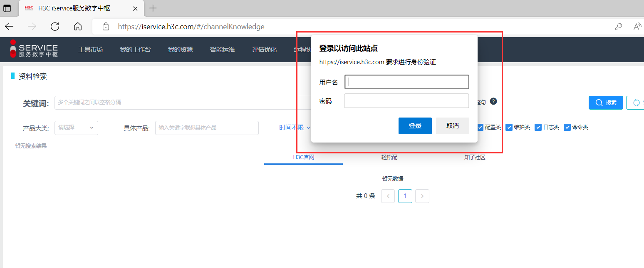The height and width of the screenshot is (268, 644).
Task: Click the reset button next to 搜索
Action: coord(635,103)
